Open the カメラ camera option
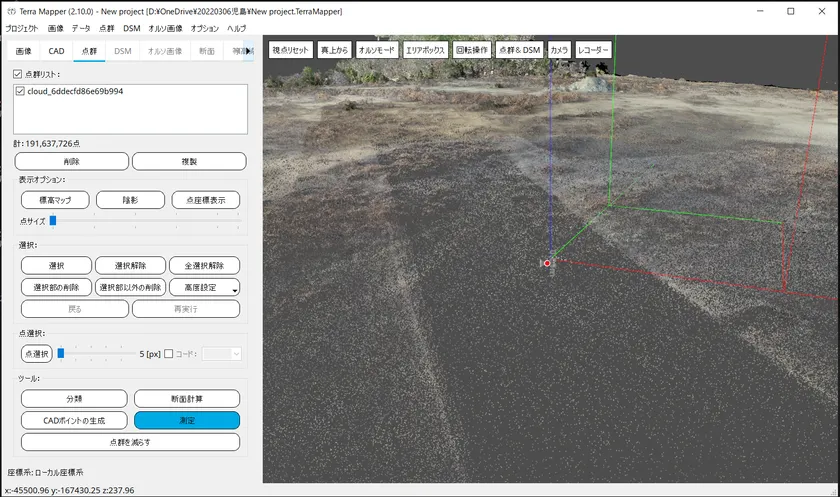 (x=559, y=49)
